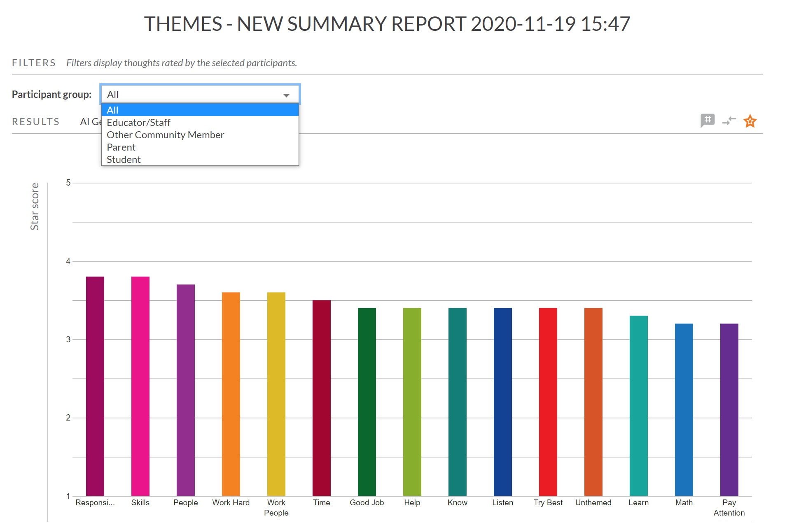787x532 pixels.
Task: Pick Other Community Member option
Action: (200, 135)
